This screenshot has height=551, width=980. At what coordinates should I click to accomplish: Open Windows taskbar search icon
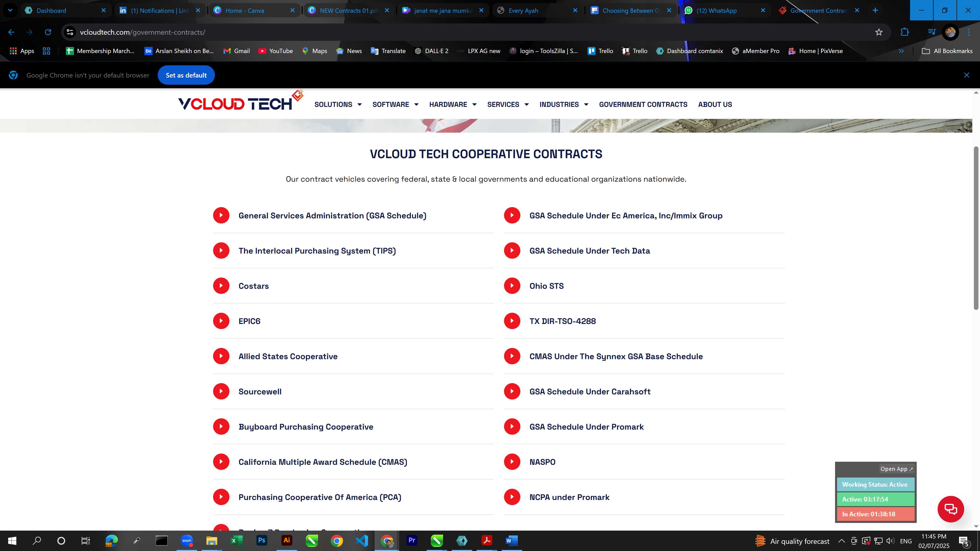coord(37,541)
